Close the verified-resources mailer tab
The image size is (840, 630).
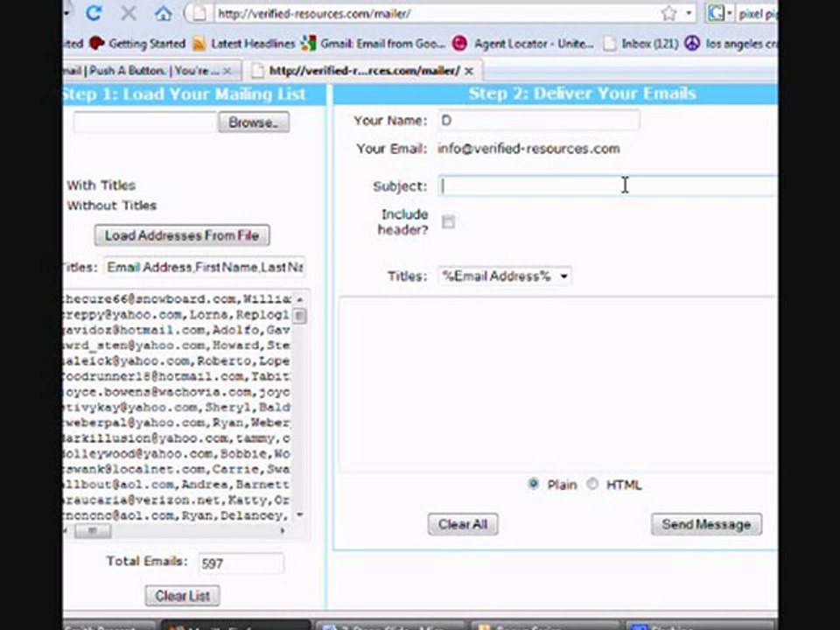[x=469, y=71]
